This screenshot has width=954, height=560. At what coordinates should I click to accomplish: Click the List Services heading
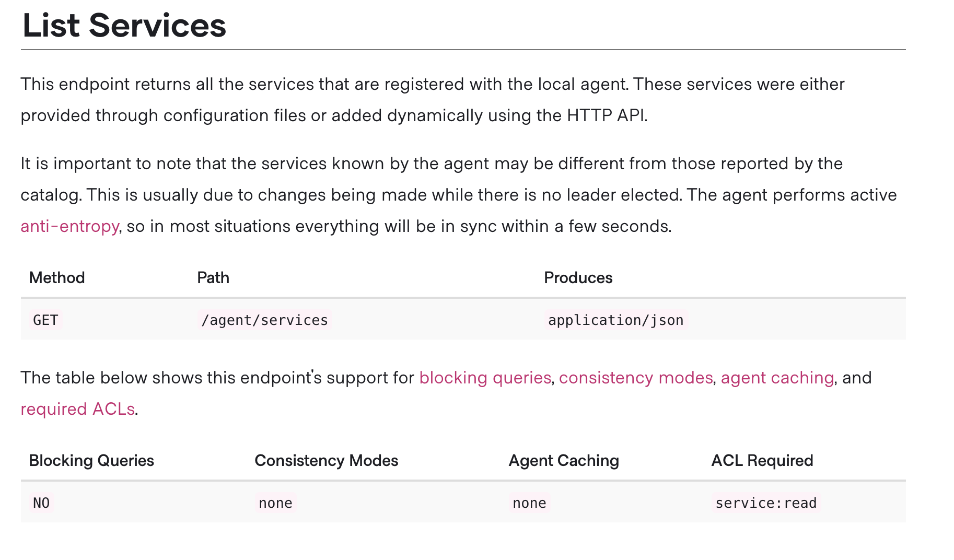(x=124, y=25)
